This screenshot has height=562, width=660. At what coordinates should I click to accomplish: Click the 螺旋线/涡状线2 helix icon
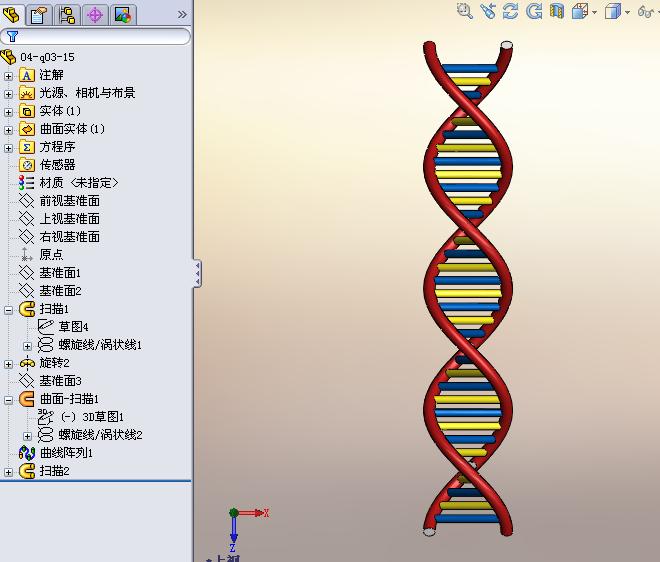point(45,435)
